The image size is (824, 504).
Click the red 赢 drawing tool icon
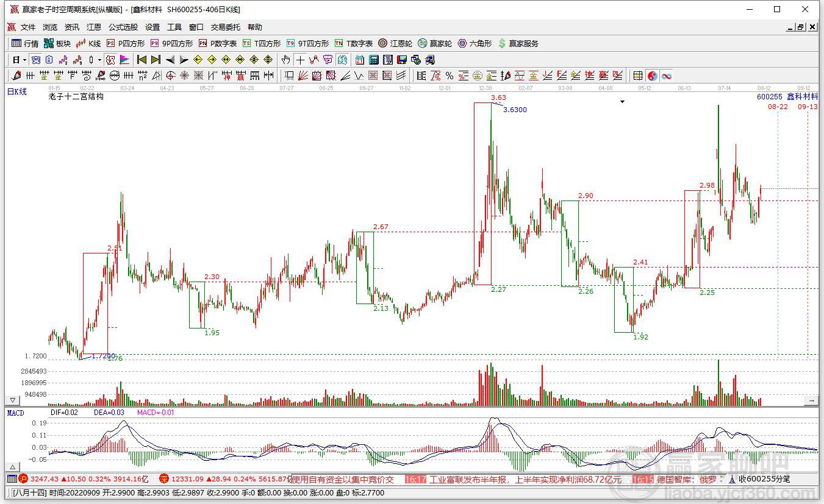(240, 76)
